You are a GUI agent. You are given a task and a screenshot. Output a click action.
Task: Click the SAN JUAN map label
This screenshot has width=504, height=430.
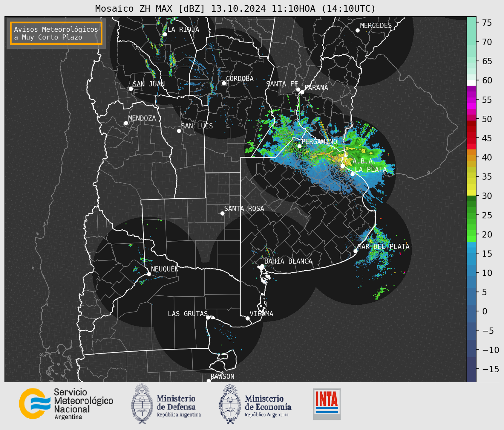click(149, 84)
